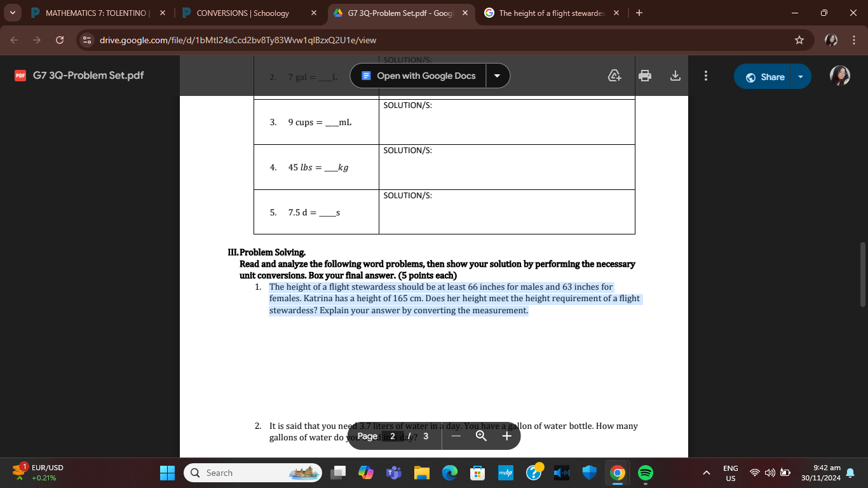Screen dimensions: 868x488
Task: Launch Microsoft Edge from taskbar
Action: pos(450,473)
